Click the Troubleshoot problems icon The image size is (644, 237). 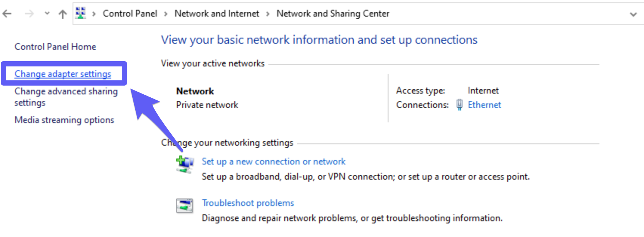pyautogui.click(x=184, y=206)
